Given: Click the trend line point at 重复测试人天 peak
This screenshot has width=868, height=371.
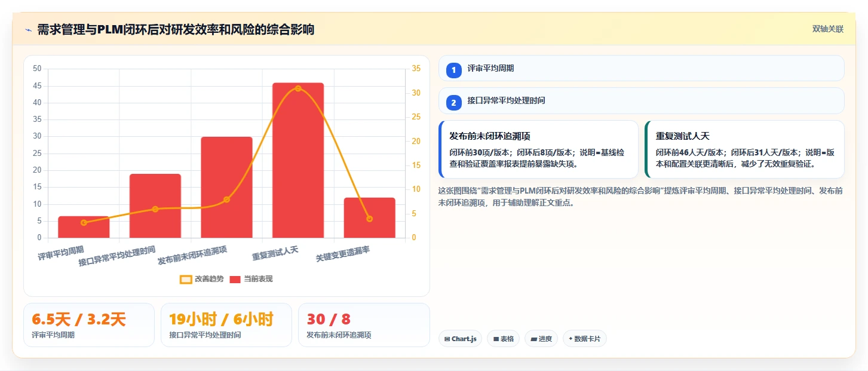Looking at the screenshot, I should 298,88.
